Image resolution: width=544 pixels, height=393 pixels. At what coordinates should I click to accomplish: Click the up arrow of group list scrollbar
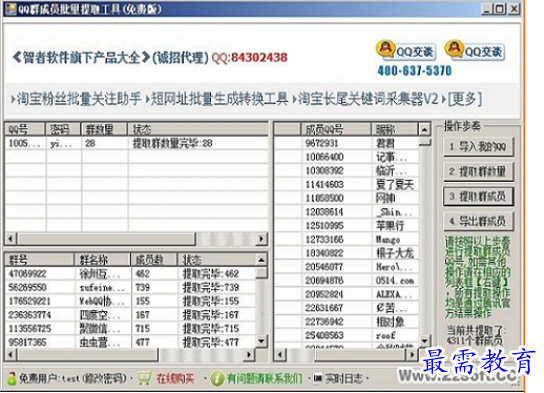262,260
